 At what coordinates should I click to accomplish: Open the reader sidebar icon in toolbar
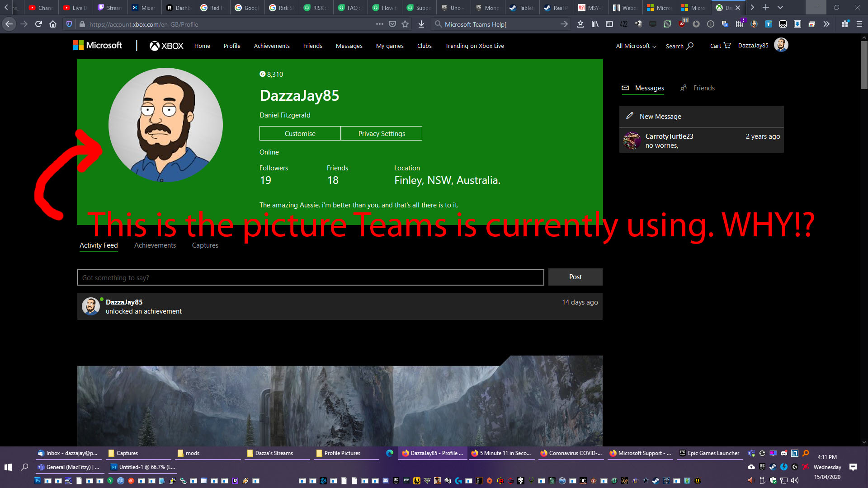tap(609, 24)
